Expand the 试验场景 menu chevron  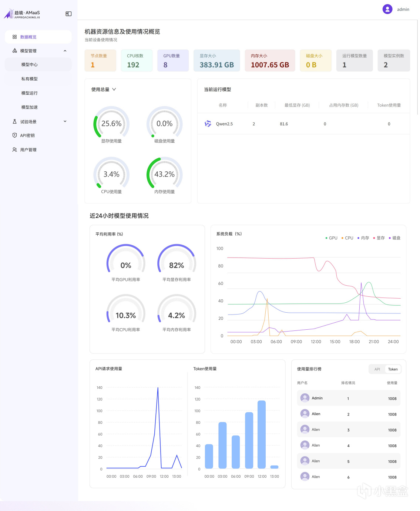coord(65,121)
